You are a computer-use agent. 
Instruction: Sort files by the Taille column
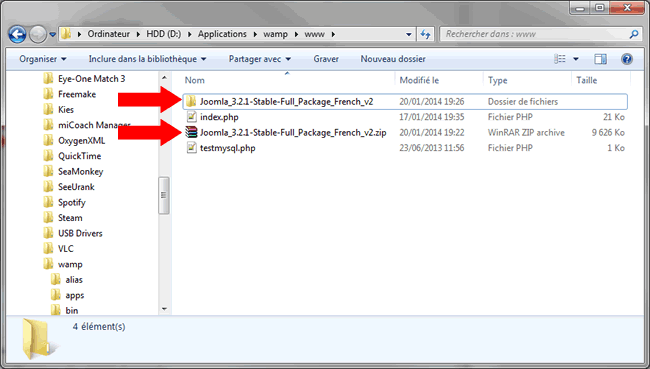pyautogui.click(x=601, y=80)
